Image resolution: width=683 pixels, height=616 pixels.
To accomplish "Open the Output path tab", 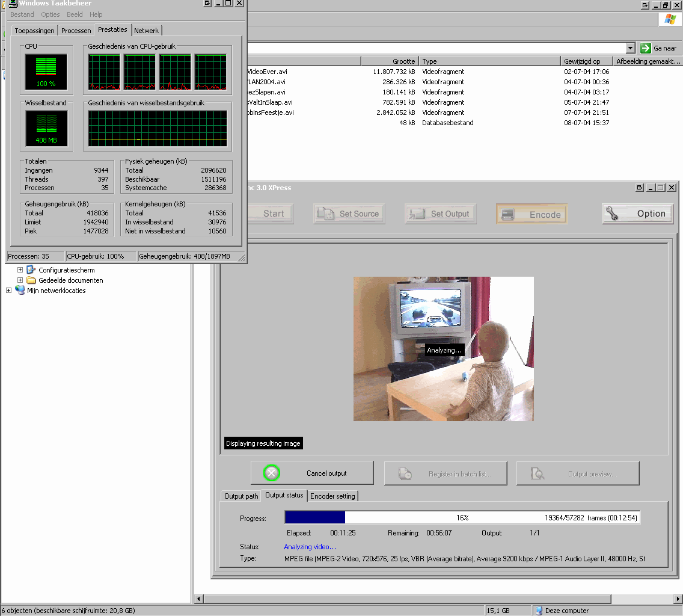I will (x=241, y=496).
